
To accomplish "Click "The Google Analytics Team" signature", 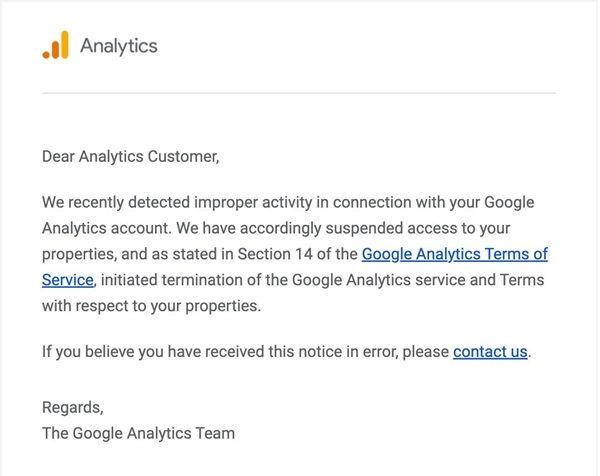I will tap(138, 433).
